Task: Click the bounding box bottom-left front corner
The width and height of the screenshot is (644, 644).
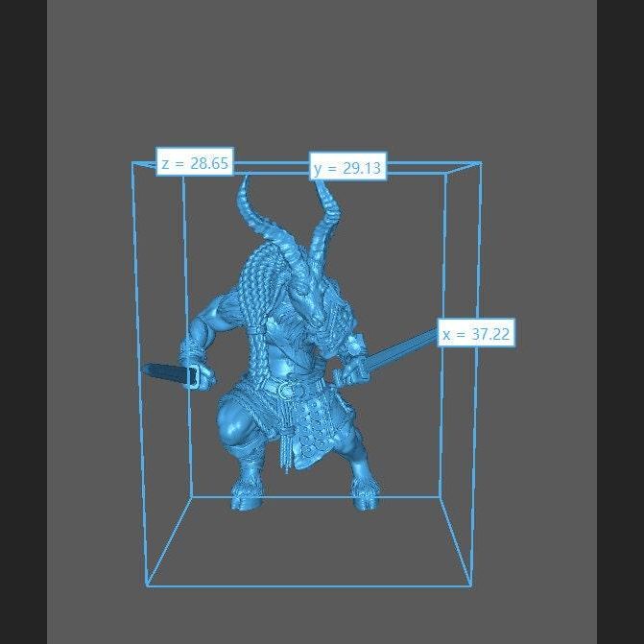Action: coord(147,584)
